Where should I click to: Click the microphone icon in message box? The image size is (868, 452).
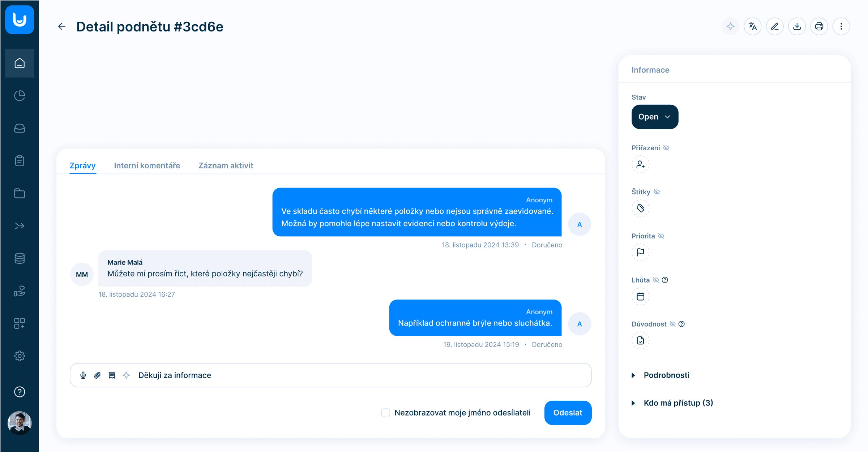click(83, 375)
